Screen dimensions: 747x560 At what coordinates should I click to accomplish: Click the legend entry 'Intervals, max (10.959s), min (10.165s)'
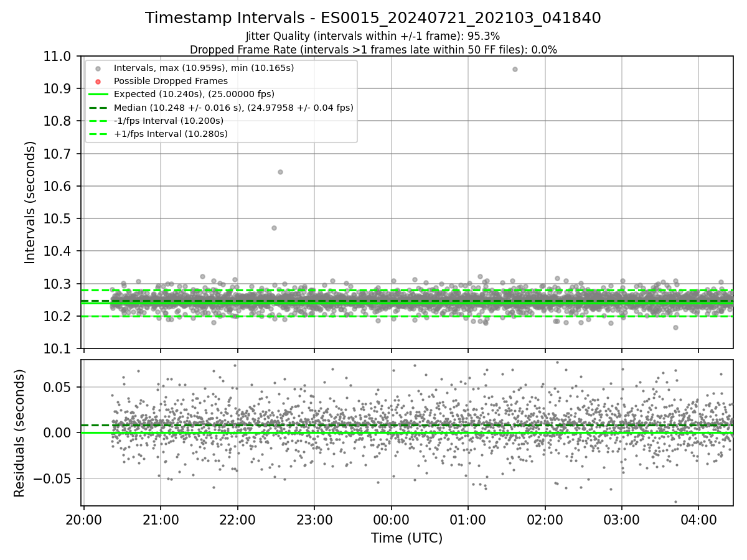[204, 68]
